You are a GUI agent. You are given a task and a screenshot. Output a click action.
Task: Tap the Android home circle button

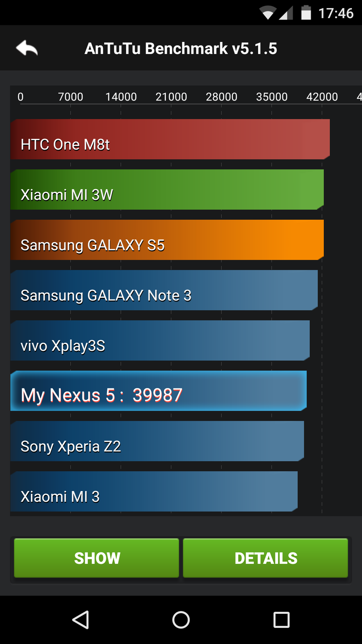(181, 619)
